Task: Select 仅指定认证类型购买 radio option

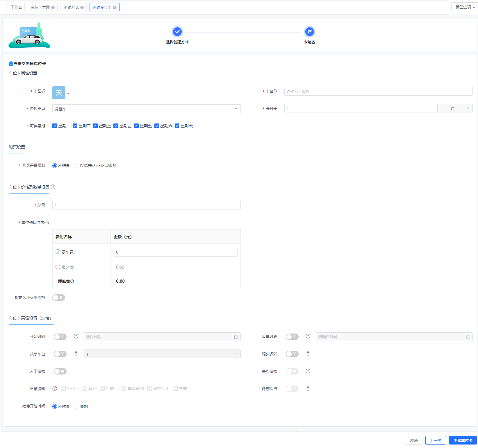Action: click(x=76, y=166)
